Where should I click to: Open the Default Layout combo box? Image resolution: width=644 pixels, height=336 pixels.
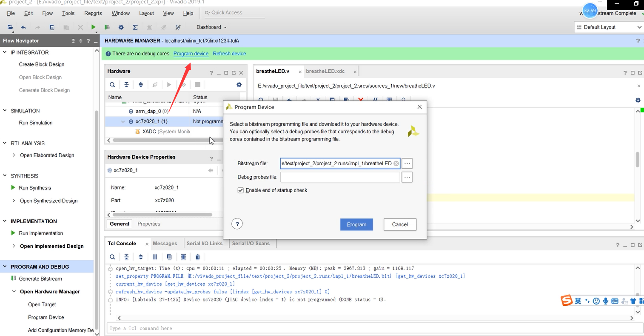coord(608,27)
